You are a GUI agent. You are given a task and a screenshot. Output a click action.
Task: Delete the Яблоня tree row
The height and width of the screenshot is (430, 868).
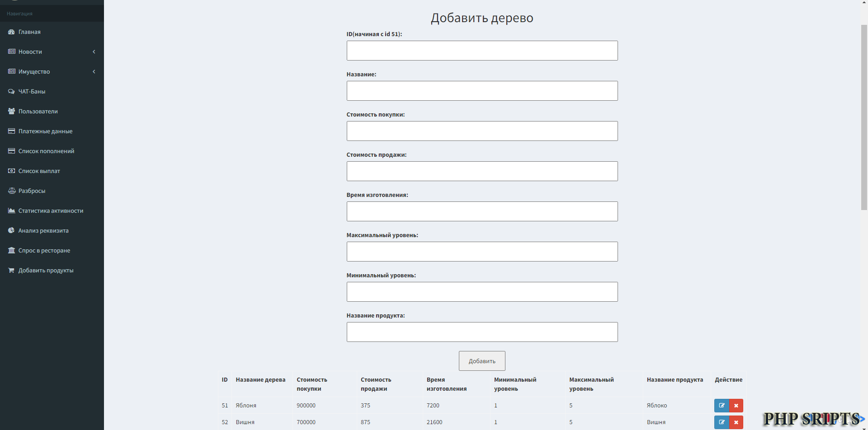click(x=736, y=406)
